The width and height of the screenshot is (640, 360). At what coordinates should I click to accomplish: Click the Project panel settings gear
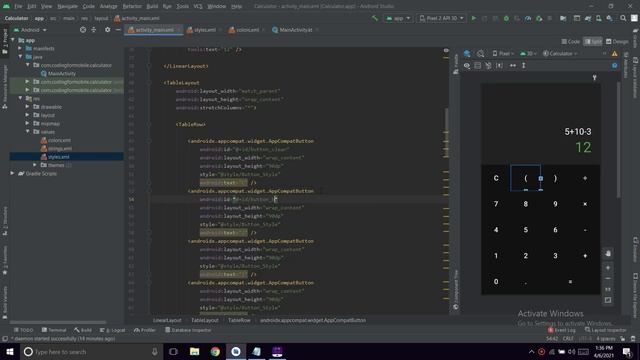coord(107,30)
